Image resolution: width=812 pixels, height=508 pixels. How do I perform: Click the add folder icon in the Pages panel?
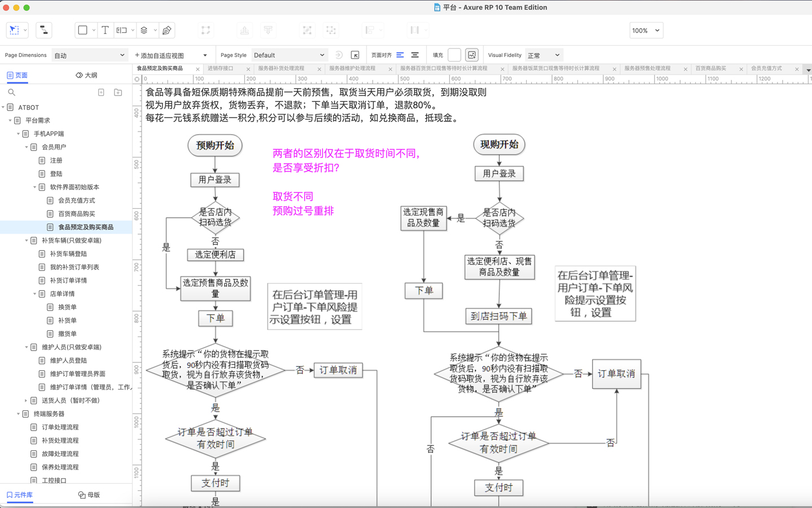click(x=118, y=92)
